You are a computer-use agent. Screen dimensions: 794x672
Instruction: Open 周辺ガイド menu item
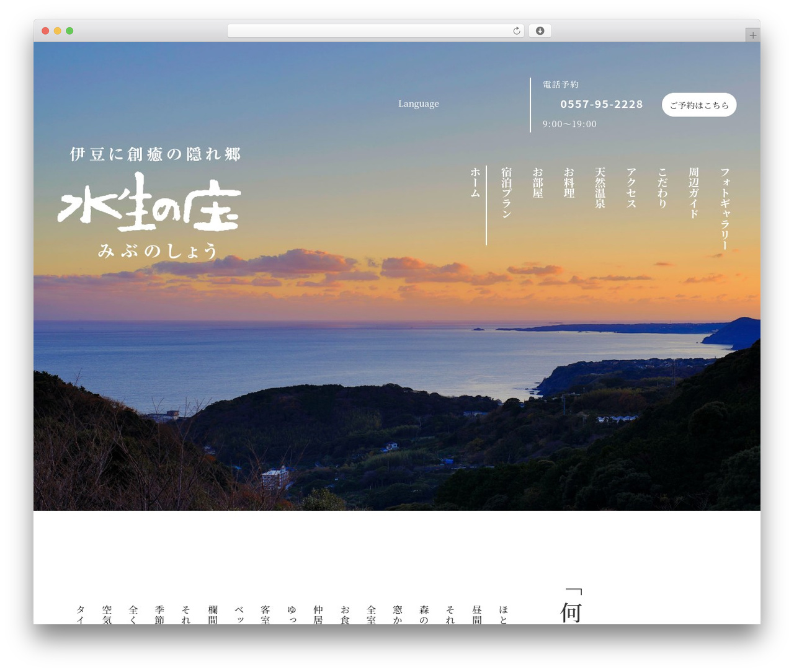[694, 192]
